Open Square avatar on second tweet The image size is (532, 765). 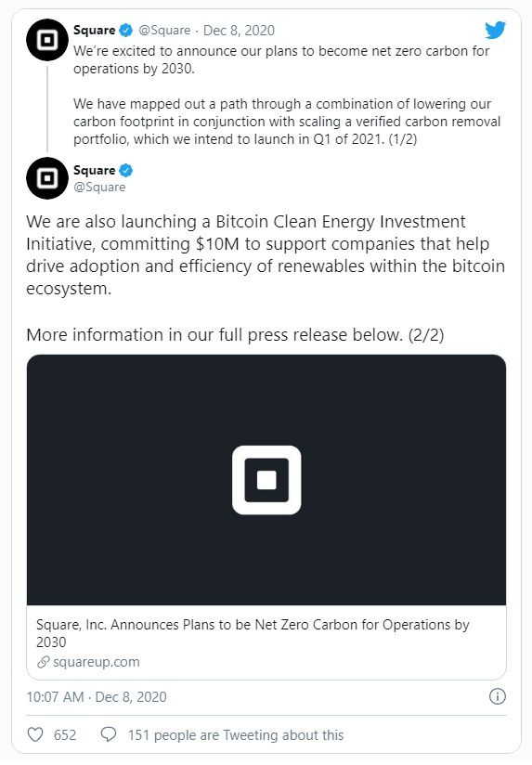(x=47, y=178)
